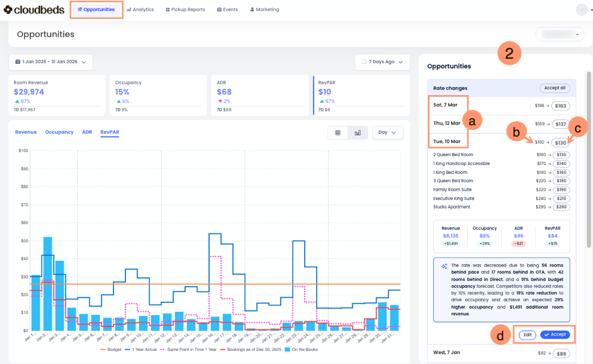This screenshot has width=593, height=364.
Task: Select the Occupancy chart tab
Action: coord(59,132)
